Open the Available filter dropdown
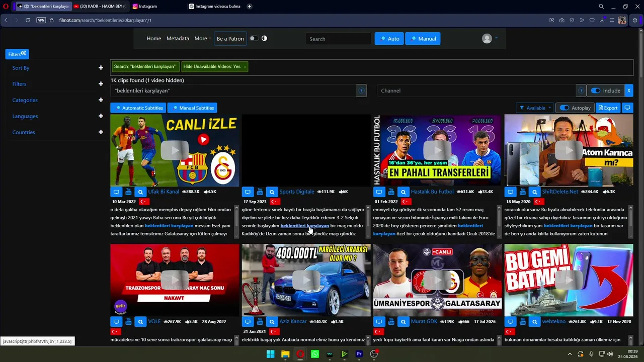644x362 pixels. tap(535, 108)
